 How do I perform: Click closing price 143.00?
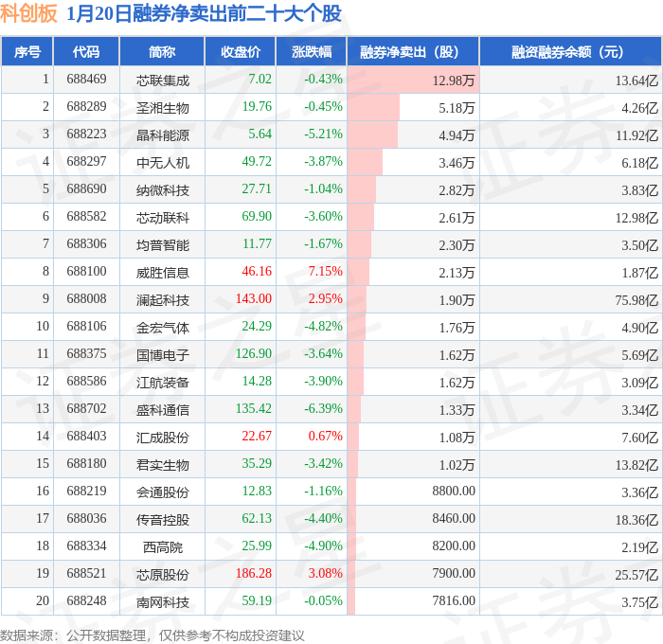click(x=254, y=299)
